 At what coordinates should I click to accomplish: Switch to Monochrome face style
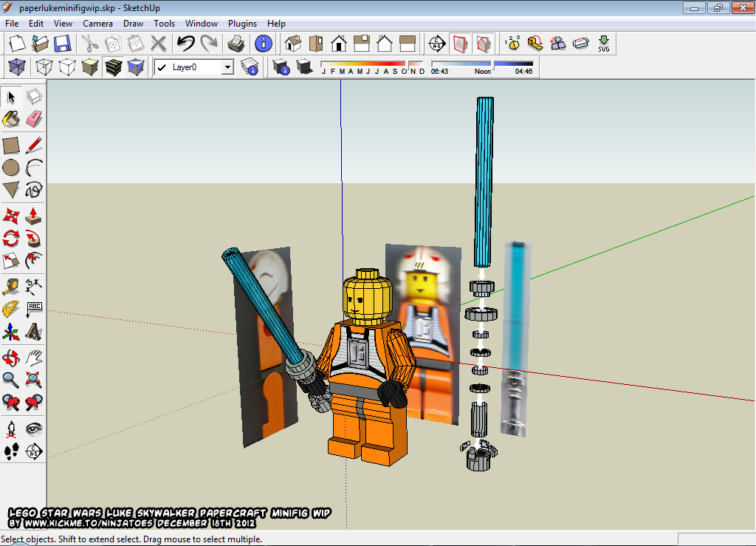[136, 67]
